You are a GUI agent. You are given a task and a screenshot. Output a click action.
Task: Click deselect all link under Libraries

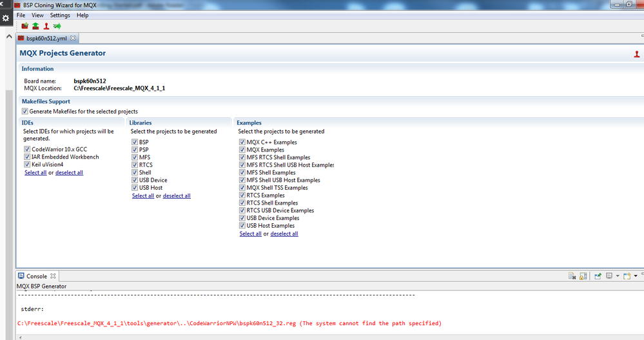(x=177, y=195)
